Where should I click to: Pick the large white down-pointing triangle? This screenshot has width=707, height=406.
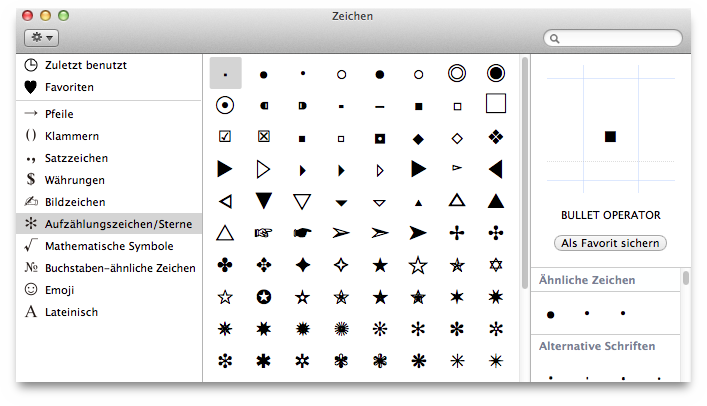click(302, 201)
